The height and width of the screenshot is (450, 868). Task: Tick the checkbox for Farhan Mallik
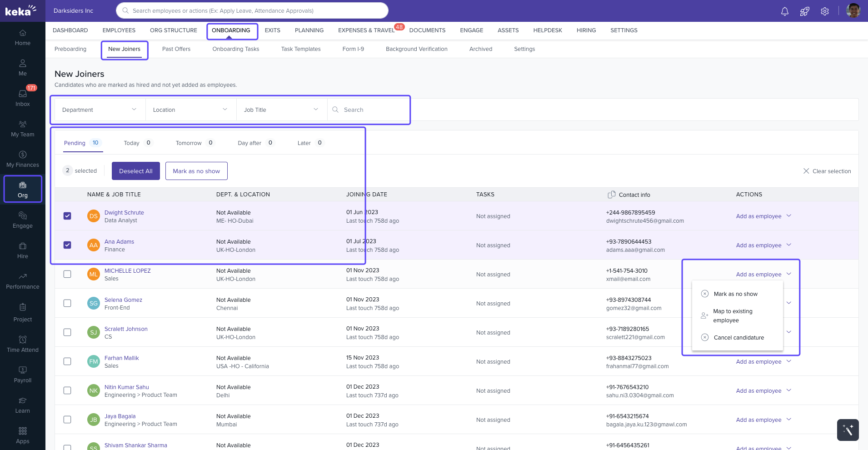[67, 361]
